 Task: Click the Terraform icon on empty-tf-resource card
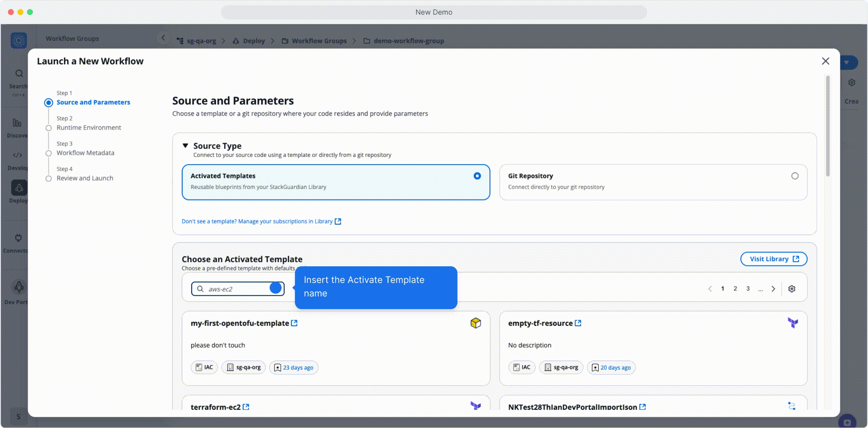coord(792,323)
